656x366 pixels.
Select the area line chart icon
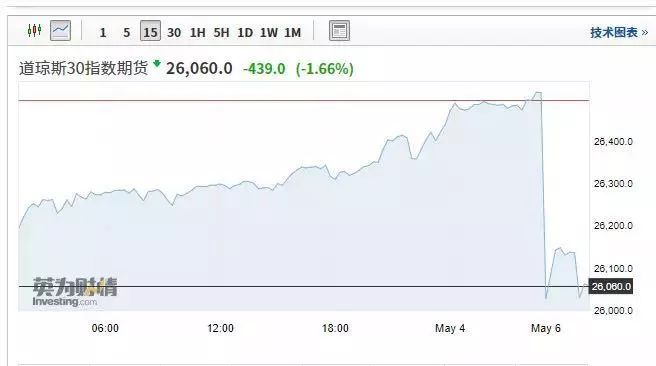tap(60, 31)
